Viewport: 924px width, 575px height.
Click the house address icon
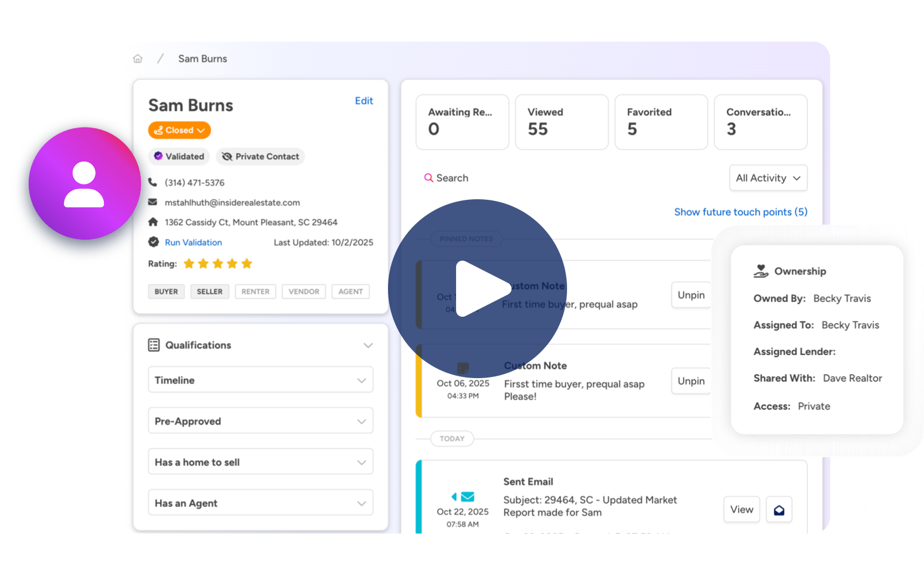click(x=153, y=222)
